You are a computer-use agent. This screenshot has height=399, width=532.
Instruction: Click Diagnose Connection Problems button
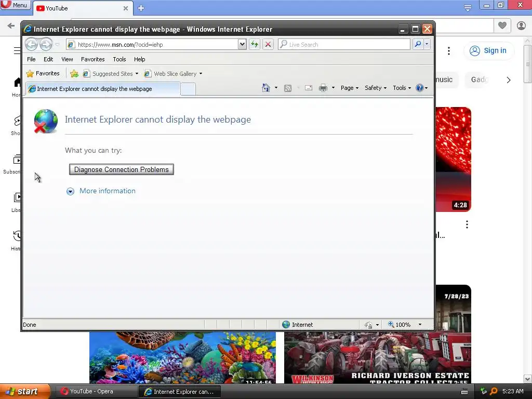(x=122, y=169)
